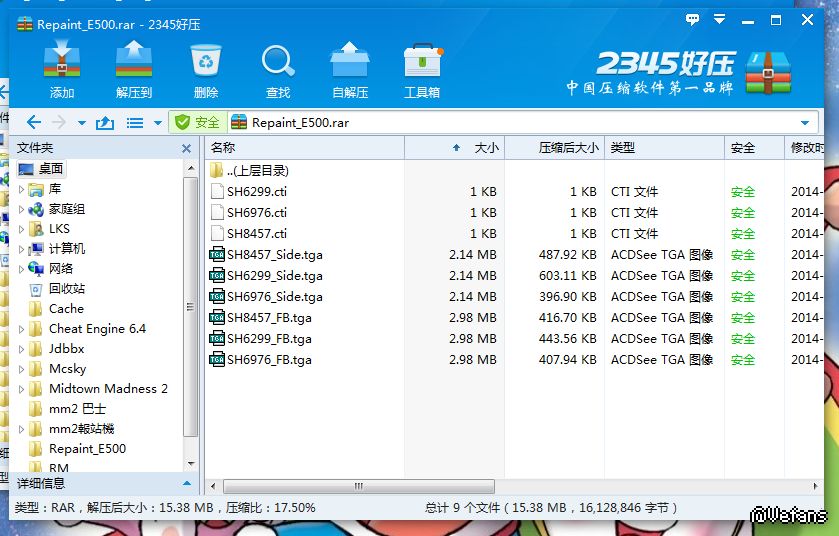Viewport: 839px width, 536px height.
Task: Select the SH6299_FB.tga TGA icon
Action: click(217, 339)
